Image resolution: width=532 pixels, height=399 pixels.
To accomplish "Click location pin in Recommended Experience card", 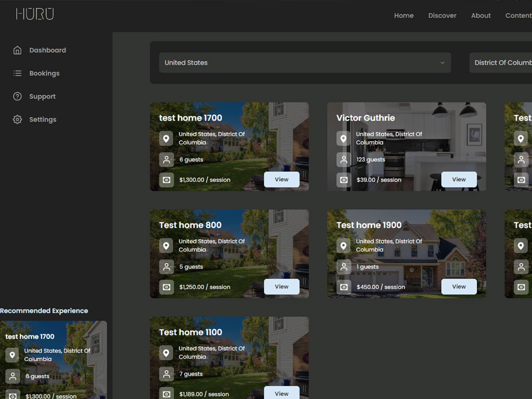I will pyautogui.click(x=12, y=355).
